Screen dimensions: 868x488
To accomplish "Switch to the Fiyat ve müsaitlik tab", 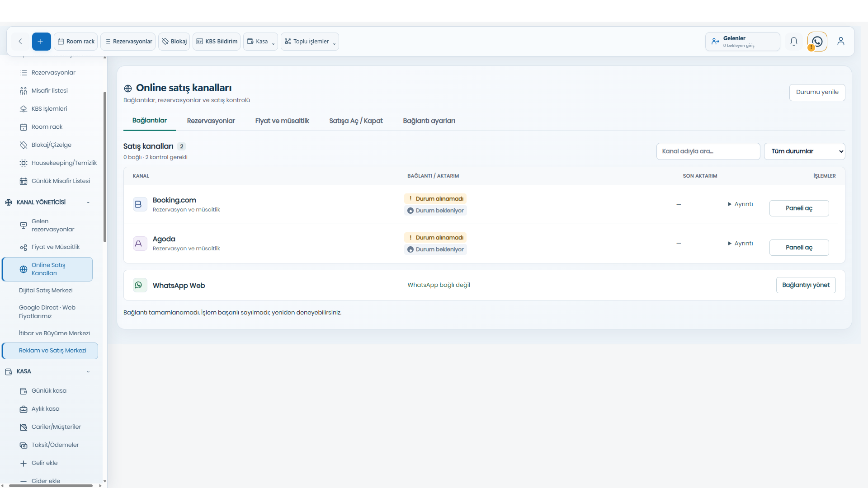I will [282, 121].
